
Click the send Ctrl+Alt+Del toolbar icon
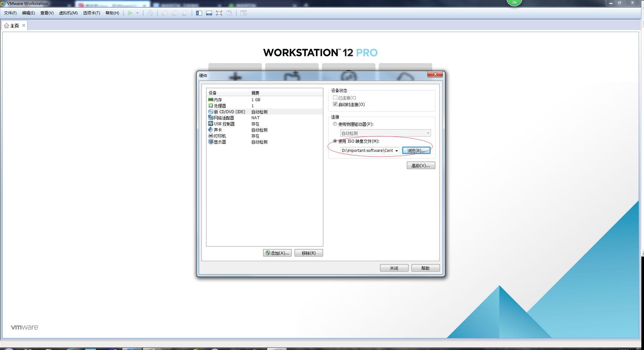click(150, 13)
